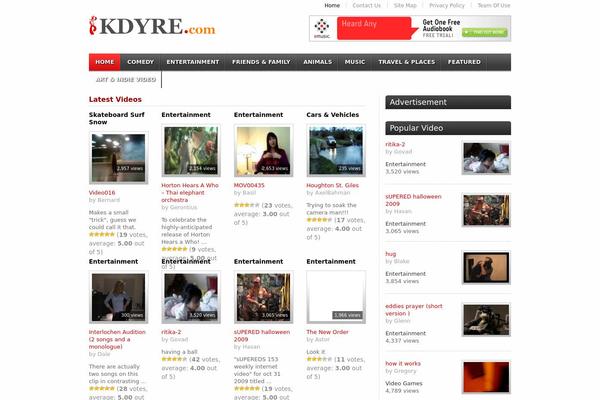Click star rating under Houghton St. Giles
Screen dimensions: 600x400
point(319,220)
